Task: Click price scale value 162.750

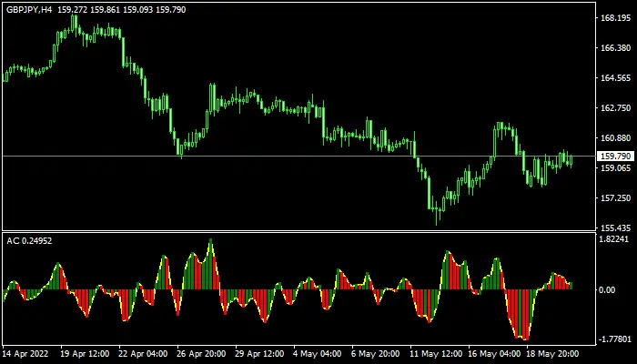Action: [615, 108]
